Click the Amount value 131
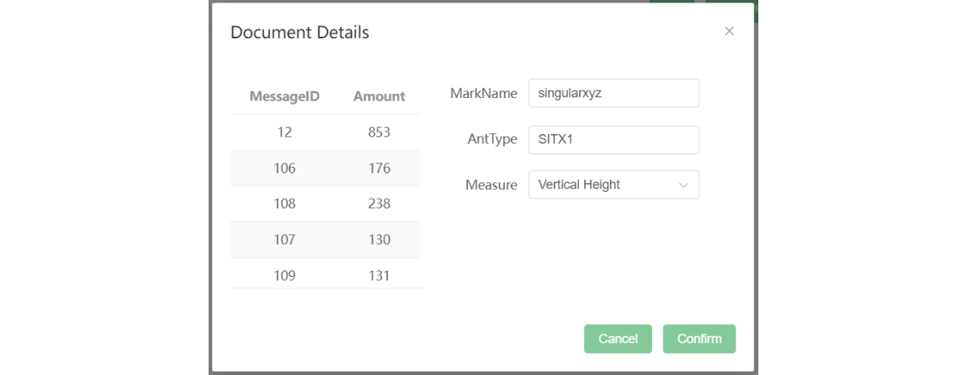The image size is (980, 375). (379, 275)
